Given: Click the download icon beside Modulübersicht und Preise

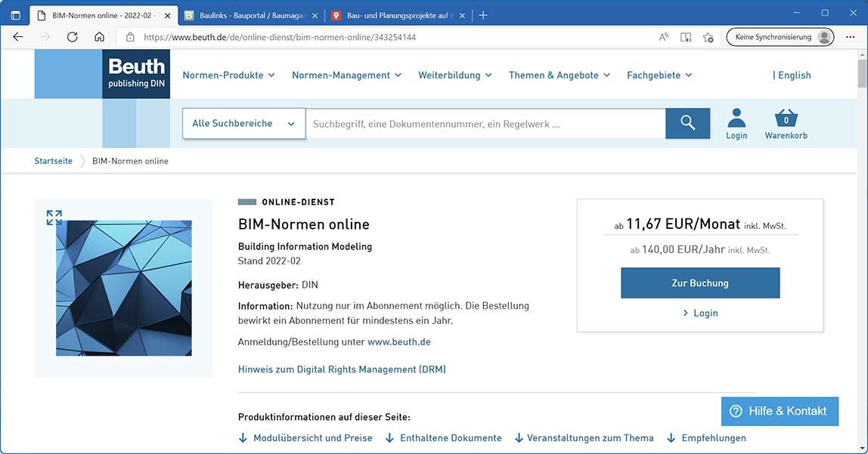Looking at the screenshot, I should coord(243,437).
